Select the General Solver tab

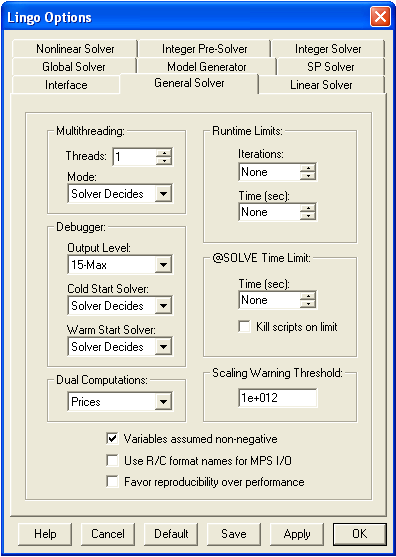point(189,83)
